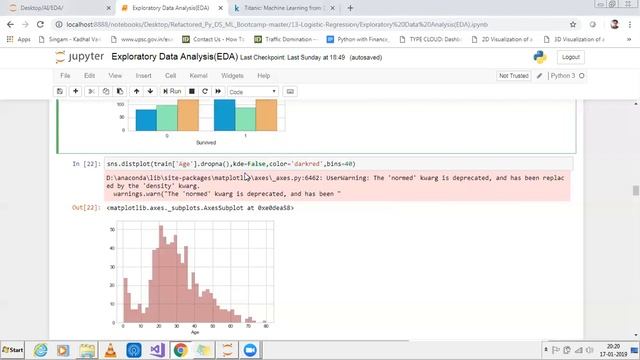Restart kernel and run all cells
This screenshot has height=360, width=640.
[218, 91]
